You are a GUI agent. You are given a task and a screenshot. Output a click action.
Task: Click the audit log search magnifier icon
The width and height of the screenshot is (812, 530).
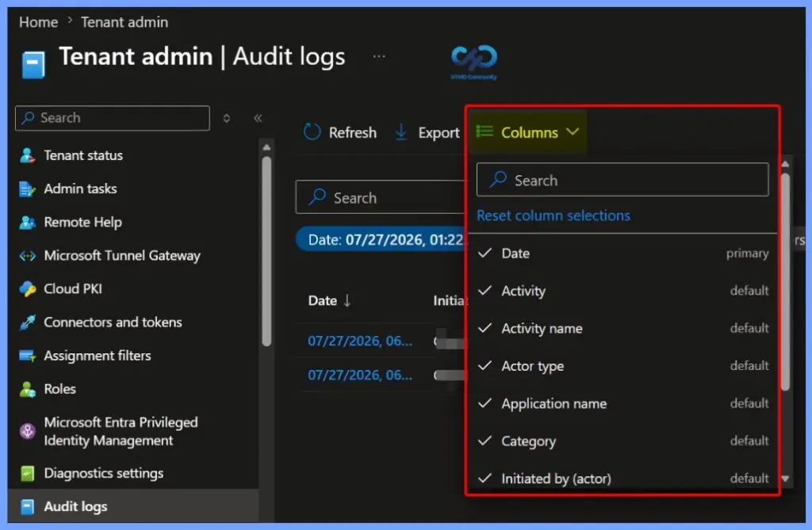[x=317, y=197]
